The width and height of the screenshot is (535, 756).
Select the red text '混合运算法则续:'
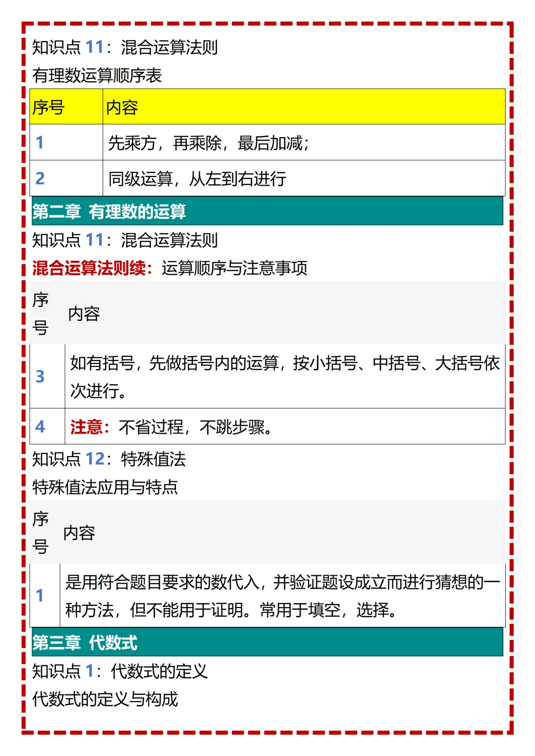92,268
